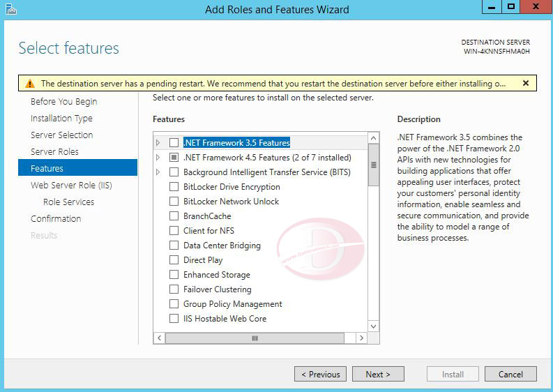This screenshot has height=392, width=553.
Task: Maximize the wizard window
Action: (x=510, y=7)
